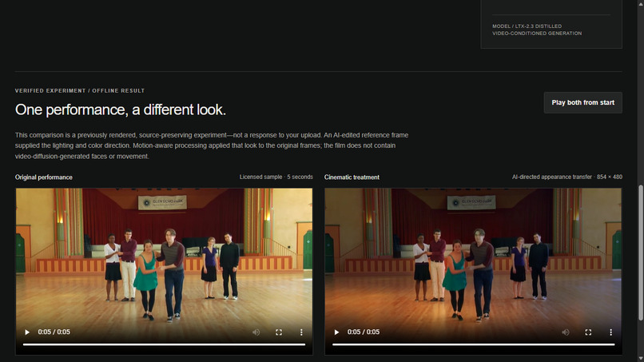Enter fullscreen on the Original performance video

(279, 332)
